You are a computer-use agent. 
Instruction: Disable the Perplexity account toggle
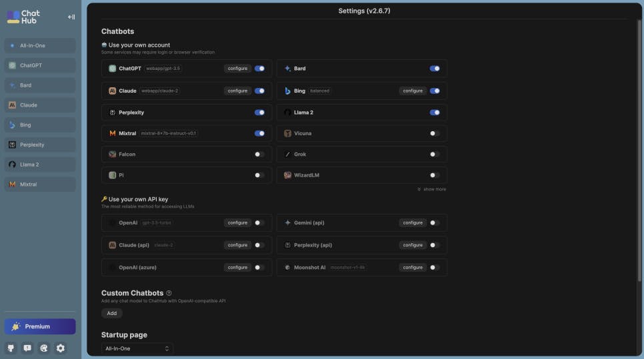coord(259,113)
